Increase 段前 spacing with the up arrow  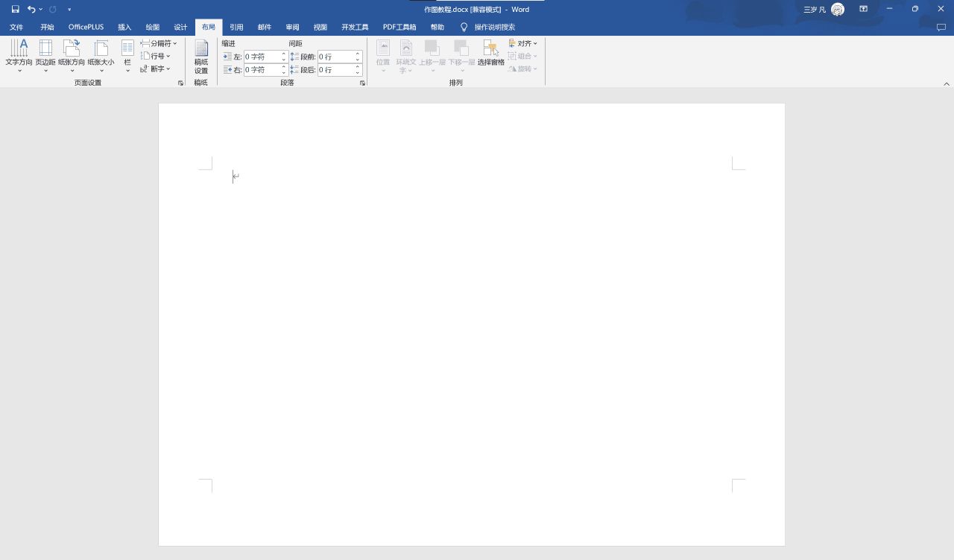[358, 54]
